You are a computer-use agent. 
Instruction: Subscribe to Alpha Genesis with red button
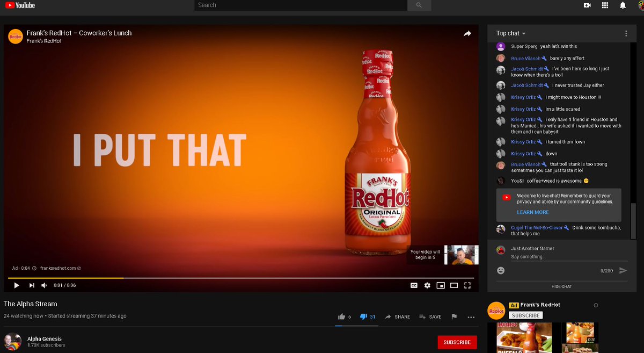click(457, 342)
